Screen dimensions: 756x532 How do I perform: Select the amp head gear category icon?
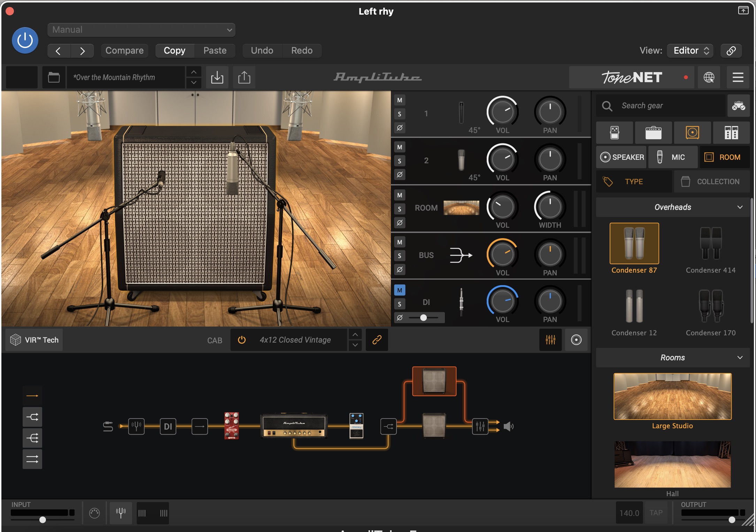click(x=653, y=133)
